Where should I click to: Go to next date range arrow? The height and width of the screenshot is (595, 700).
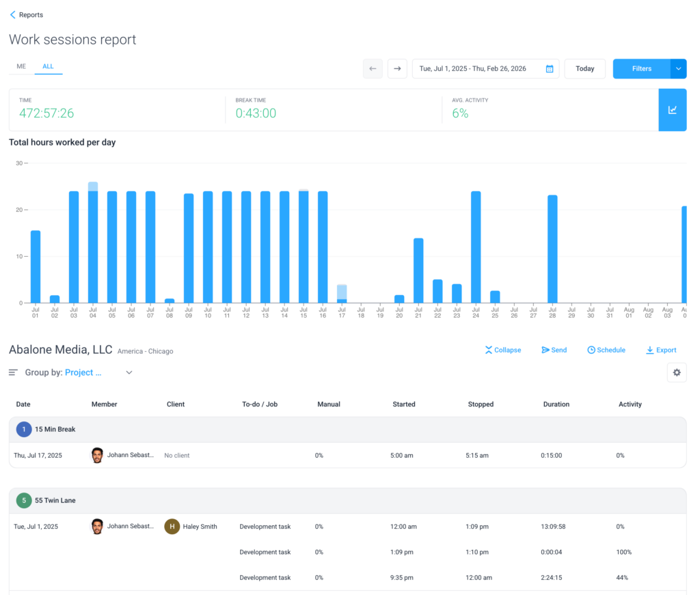coord(397,69)
